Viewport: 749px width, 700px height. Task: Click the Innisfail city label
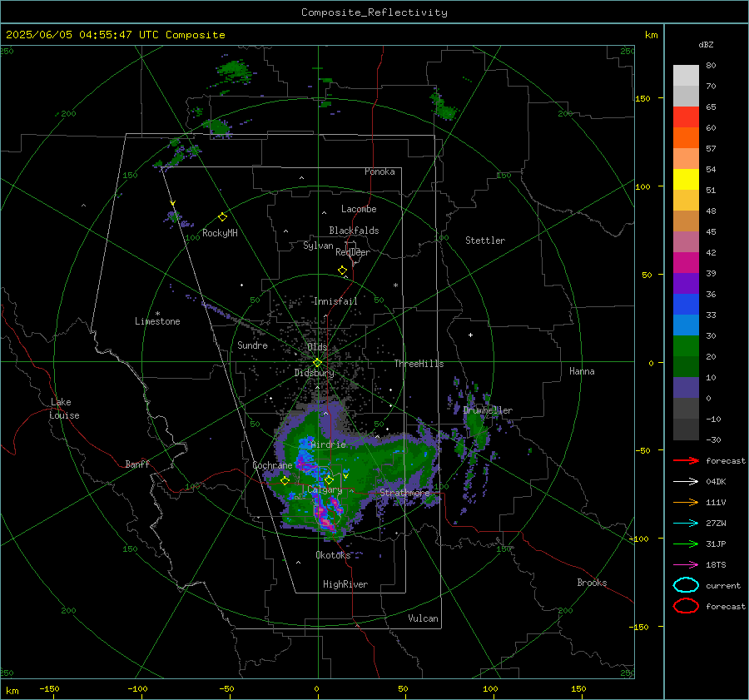[x=335, y=301]
